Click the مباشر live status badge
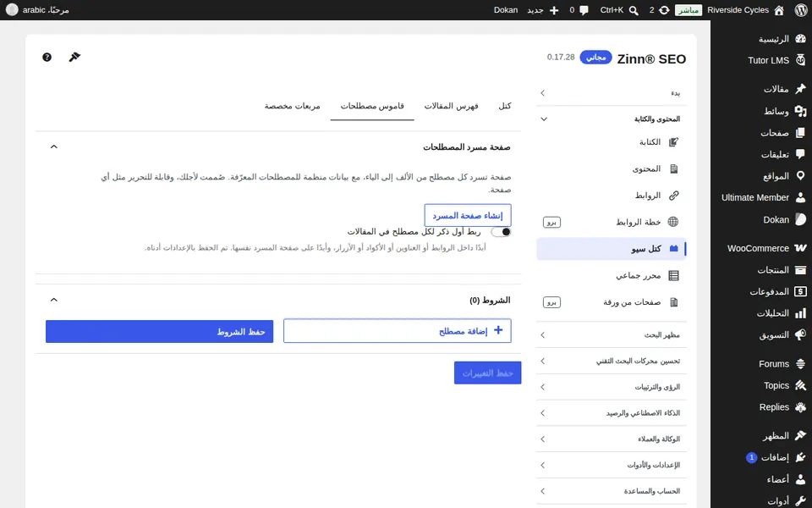812x508 pixels. point(689,10)
